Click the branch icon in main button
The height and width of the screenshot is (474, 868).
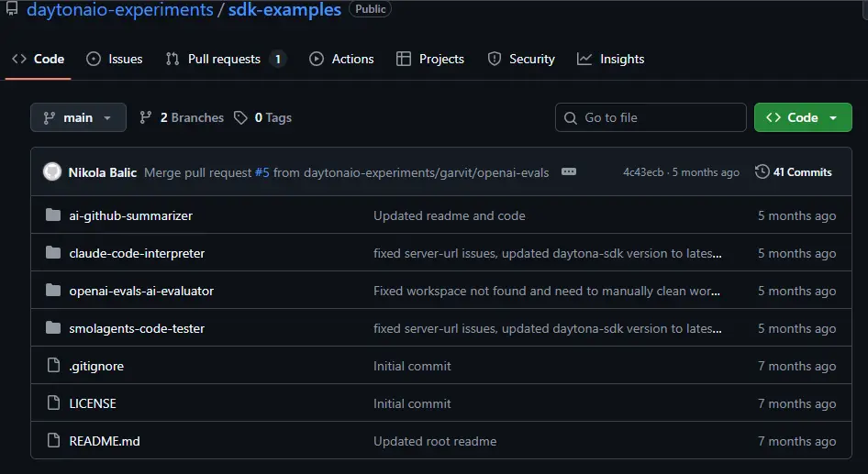coord(50,117)
